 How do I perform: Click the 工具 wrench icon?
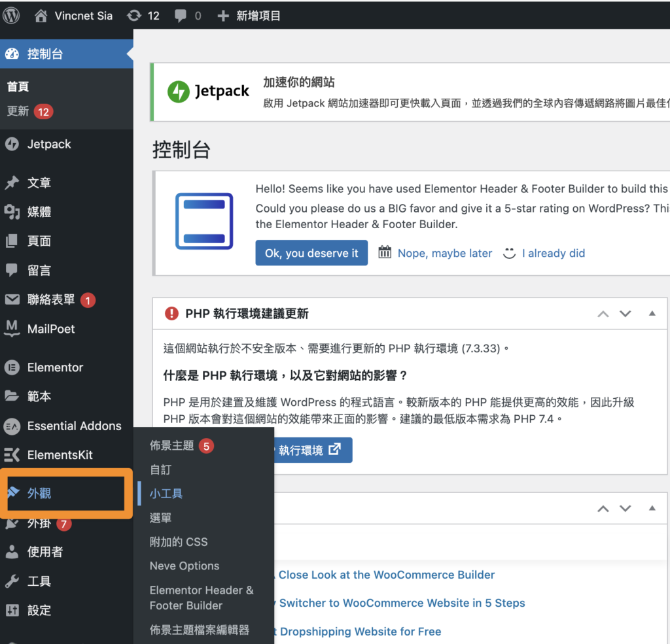(x=12, y=581)
